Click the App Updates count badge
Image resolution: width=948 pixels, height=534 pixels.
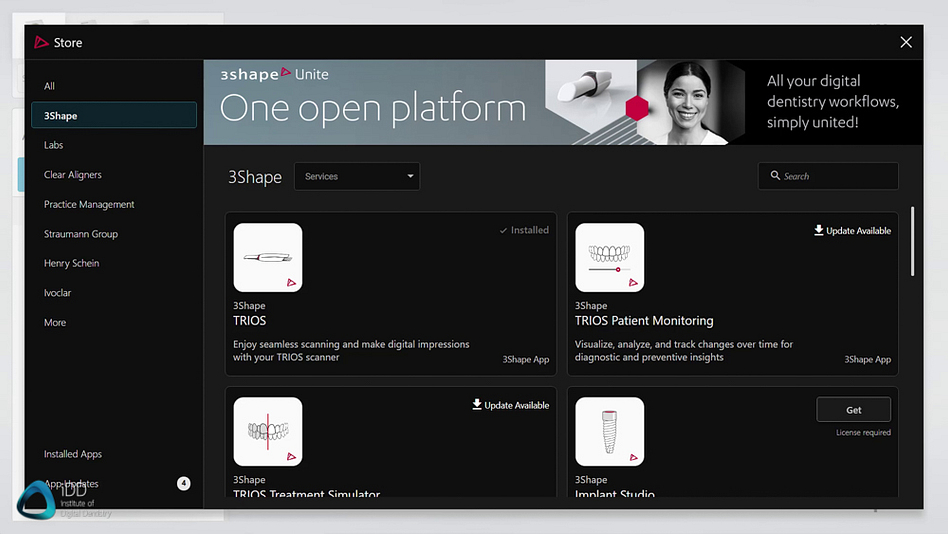tap(184, 483)
